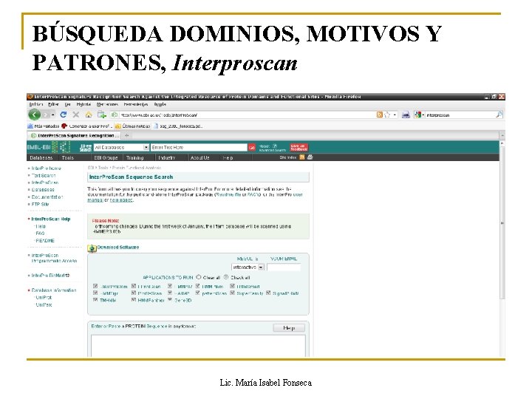Click the Help button above sequence box

(289, 328)
